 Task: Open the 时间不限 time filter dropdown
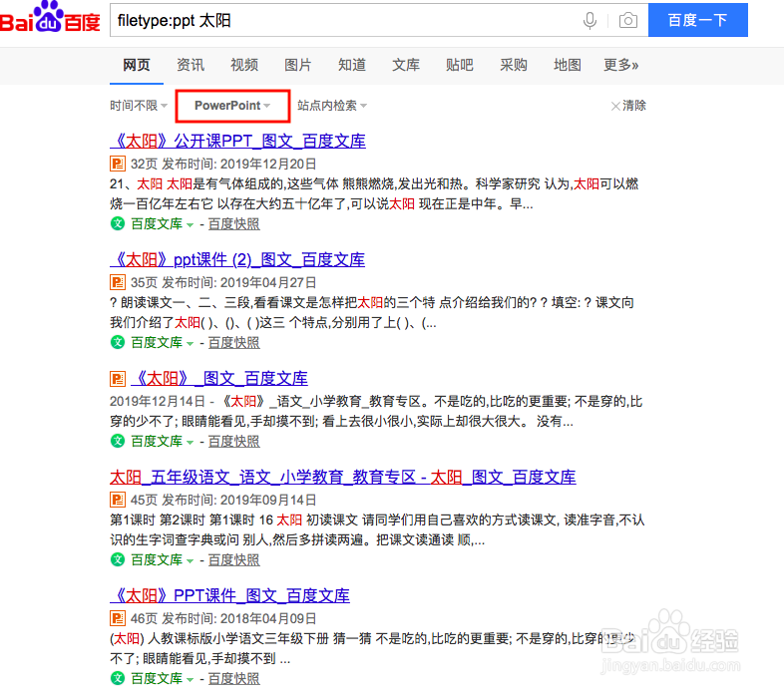[x=139, y=106]
